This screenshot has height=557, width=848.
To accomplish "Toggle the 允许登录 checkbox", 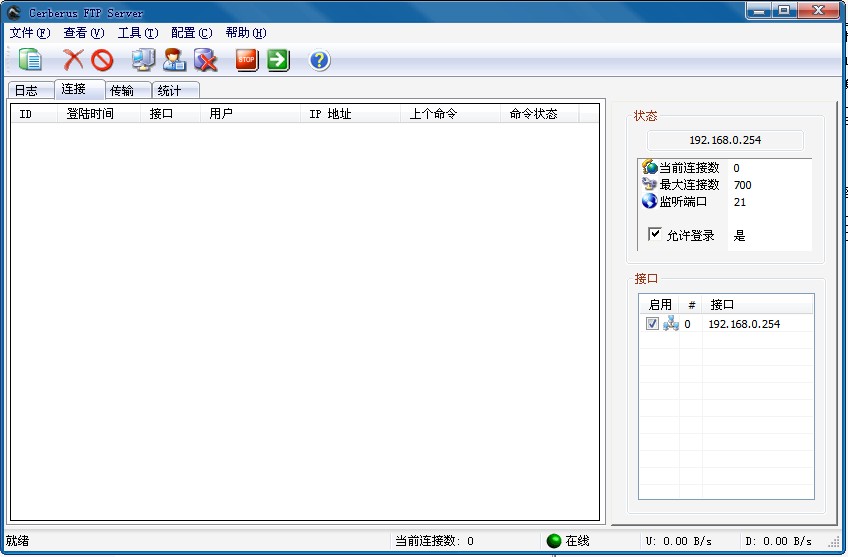I will tap(655, 235).
